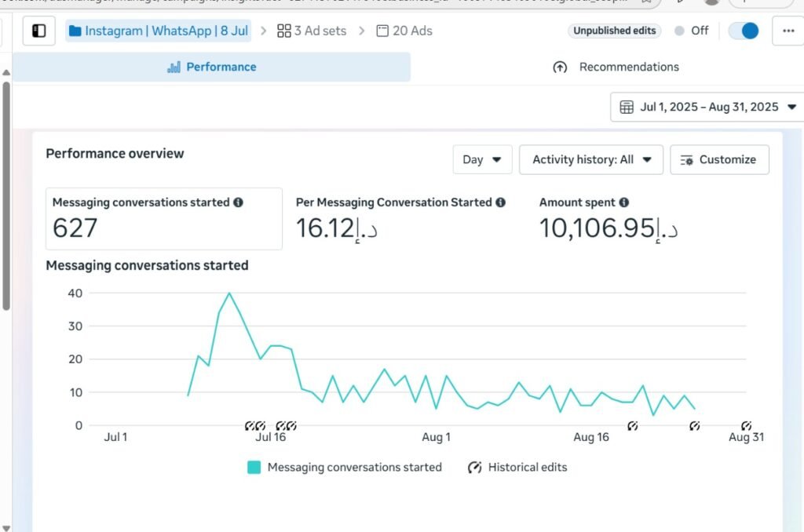
Task: Expand the Day granularity dropdown
Action: point(482,159)
